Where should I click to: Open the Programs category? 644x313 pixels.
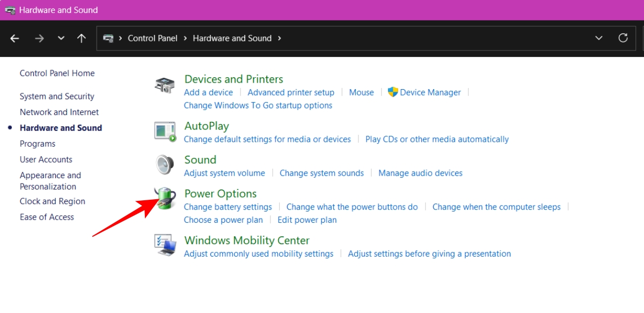coord(38,144)
